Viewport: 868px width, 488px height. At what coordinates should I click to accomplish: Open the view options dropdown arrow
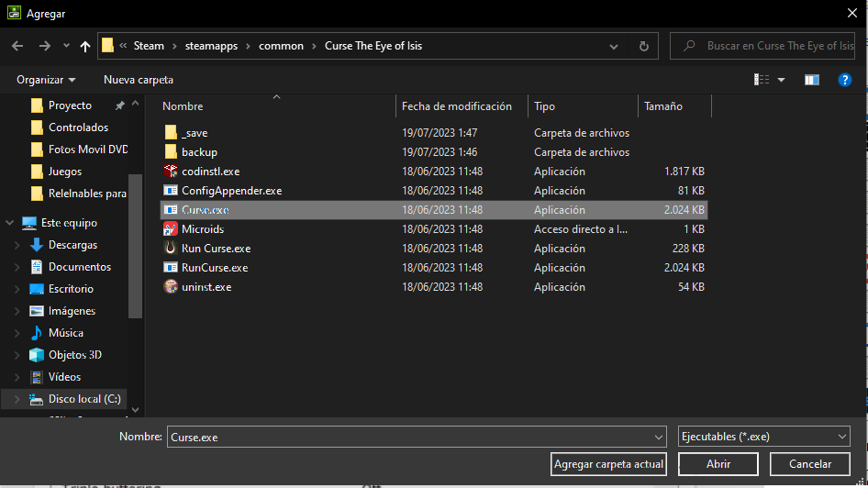coord(781,80)
